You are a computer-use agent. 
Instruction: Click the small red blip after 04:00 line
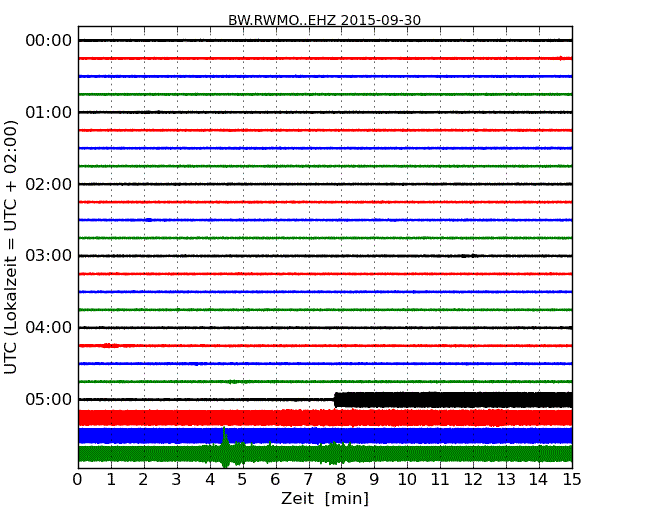coord(110,345)
